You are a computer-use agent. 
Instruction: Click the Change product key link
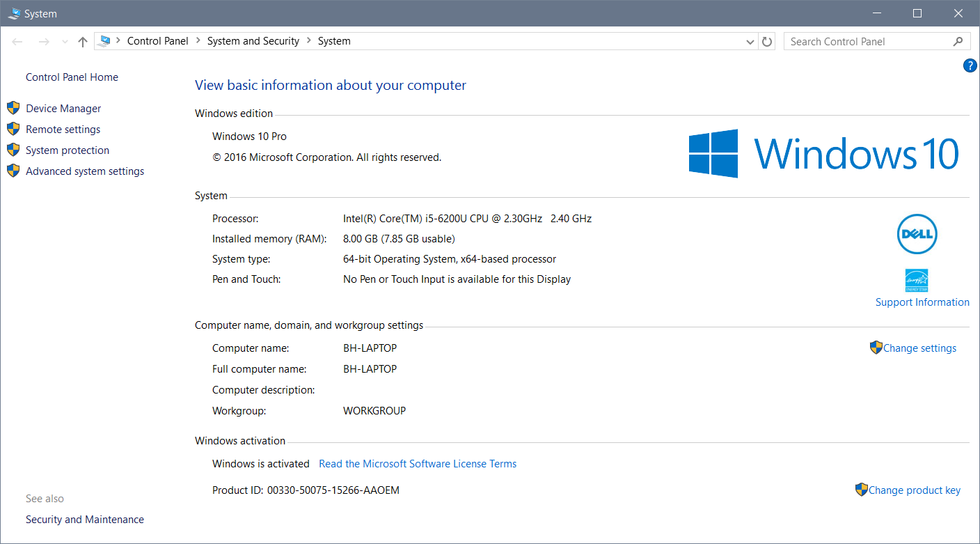915,490
